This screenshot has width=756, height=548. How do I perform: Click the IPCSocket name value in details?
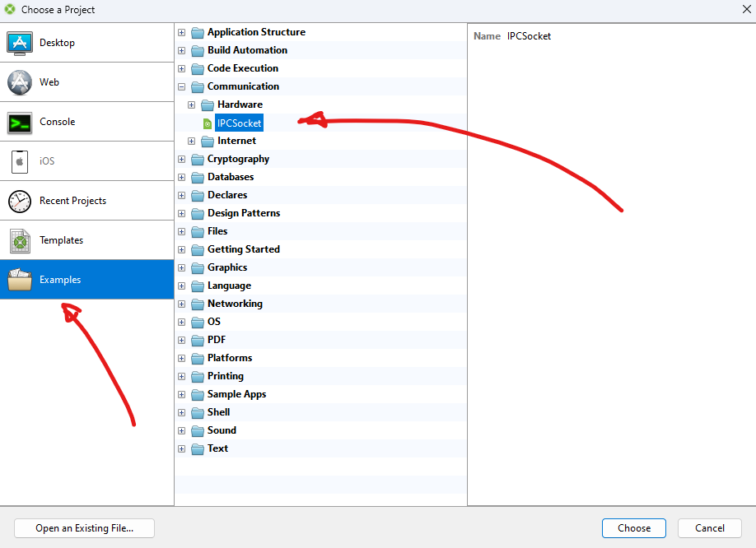(x=529, y=36)
